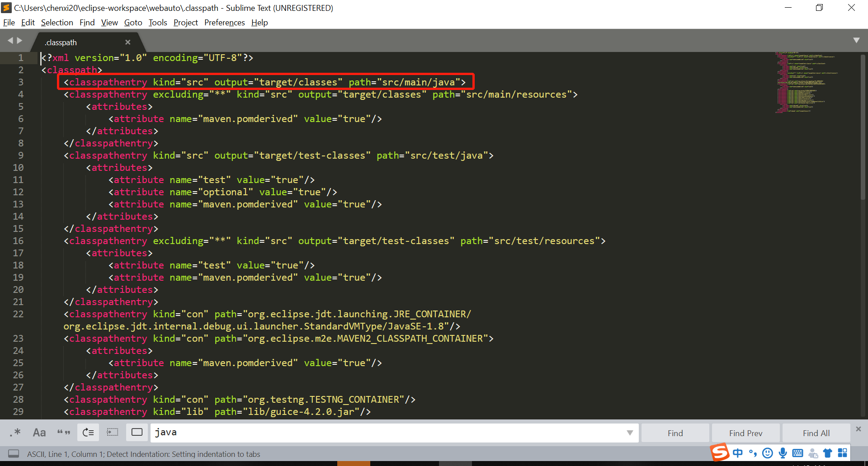Screen dimensions: 868x466
Task: Click the Sogou voice input microphone
Action: (x=783, y=453)
